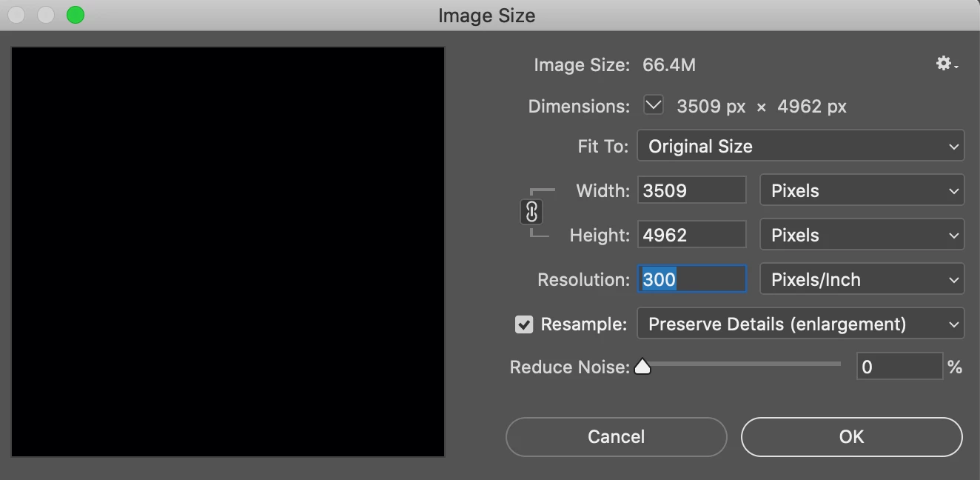Click the Image Size dialog title bar

coord(487,15)
